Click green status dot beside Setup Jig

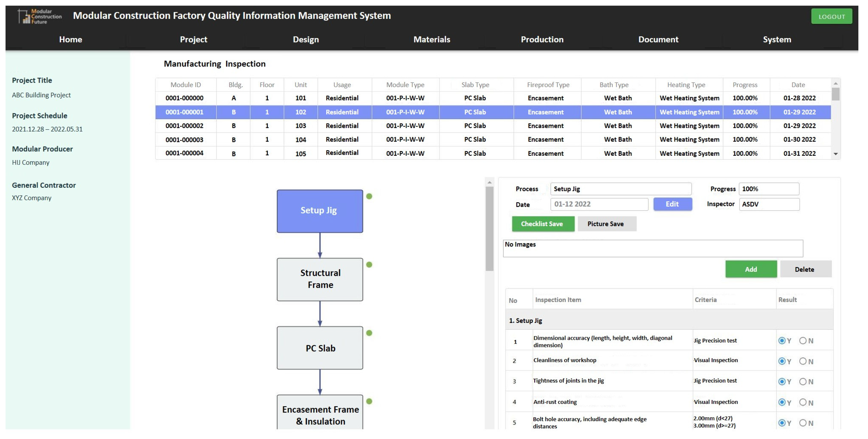[x=369, y=196]
